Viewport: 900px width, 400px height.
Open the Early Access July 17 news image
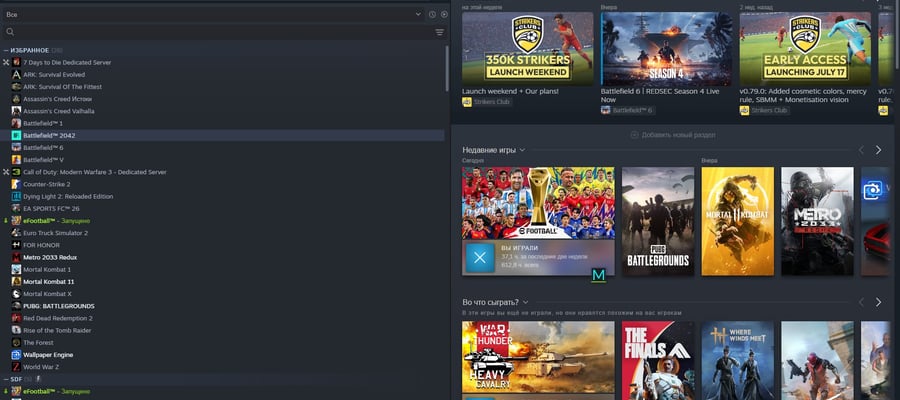point(805,49)
